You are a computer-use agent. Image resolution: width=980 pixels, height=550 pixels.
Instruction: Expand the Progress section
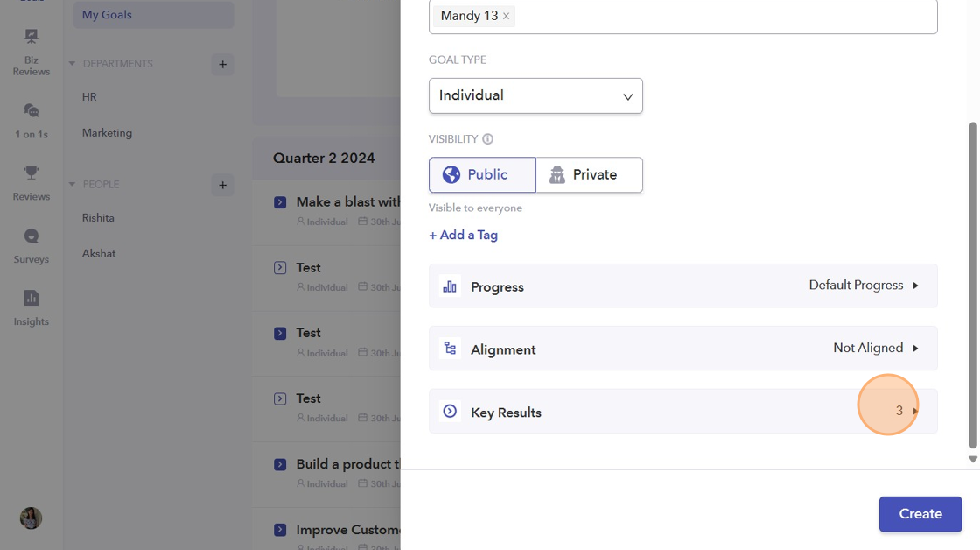tap(682, 286)
